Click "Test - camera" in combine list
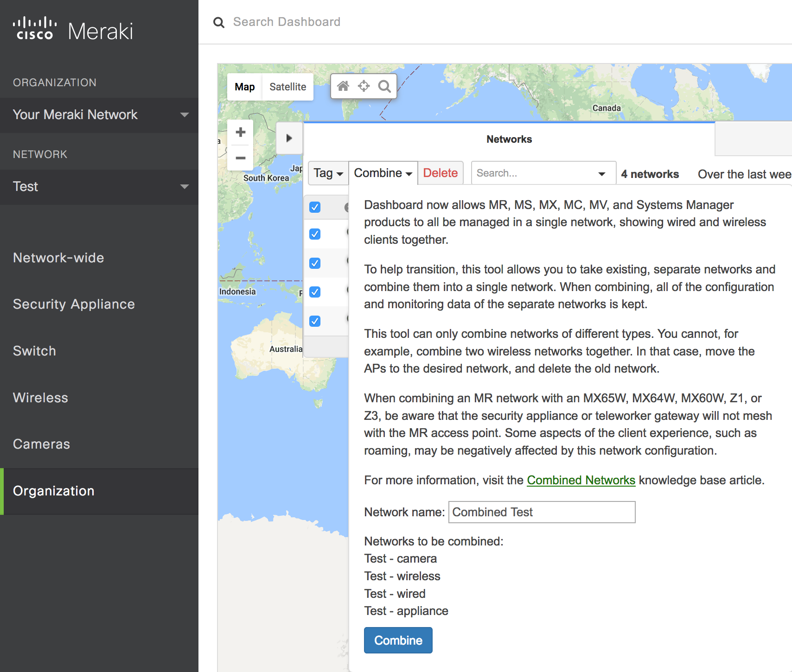792x672 pixels. 401,559
